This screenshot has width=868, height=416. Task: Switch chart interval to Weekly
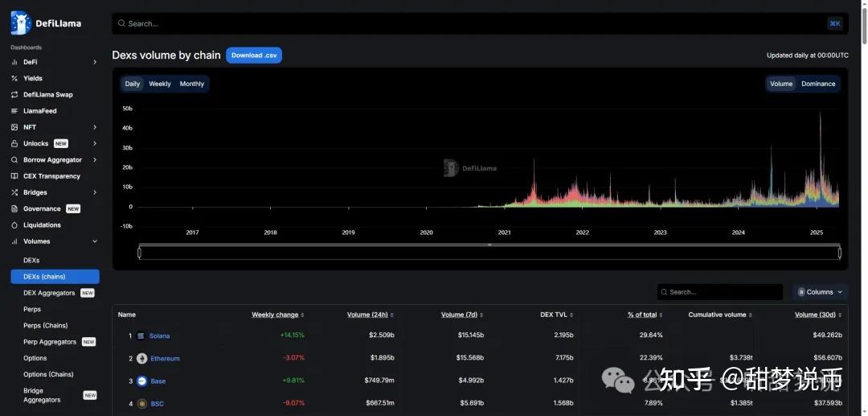click(160, 84)
